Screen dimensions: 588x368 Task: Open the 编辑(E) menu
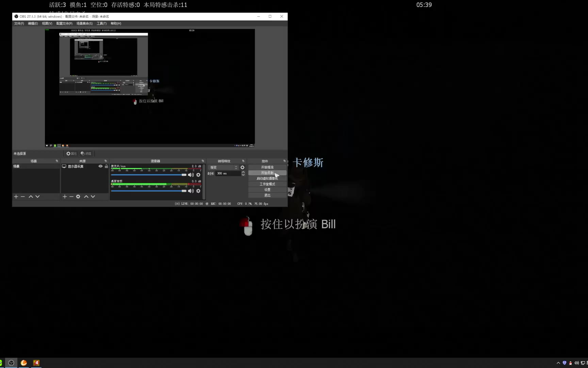tap(33, 24)
